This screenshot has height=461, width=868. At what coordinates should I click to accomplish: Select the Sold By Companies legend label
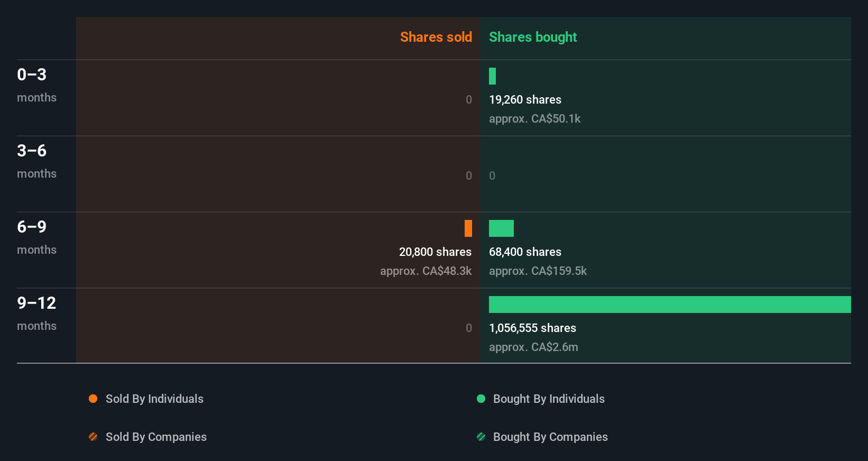(156, 437)
